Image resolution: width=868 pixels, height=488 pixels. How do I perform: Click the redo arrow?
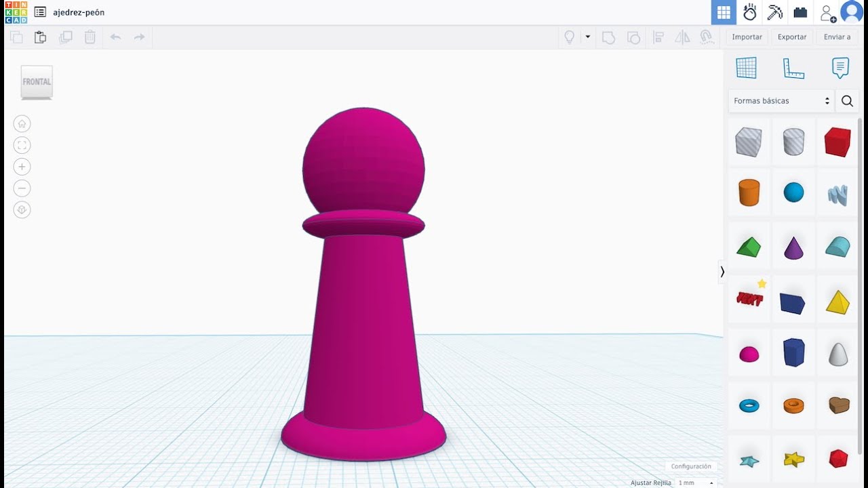coord(139,37)
